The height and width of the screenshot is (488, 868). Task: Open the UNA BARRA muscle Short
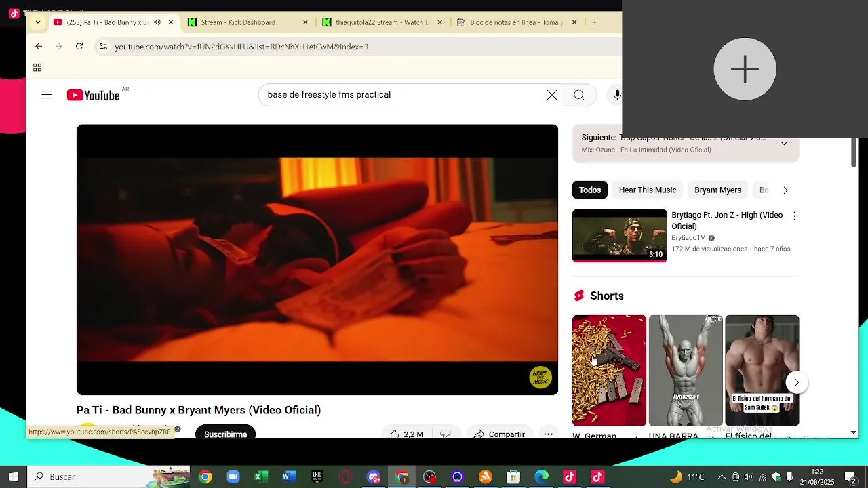(x=686, y=370)
